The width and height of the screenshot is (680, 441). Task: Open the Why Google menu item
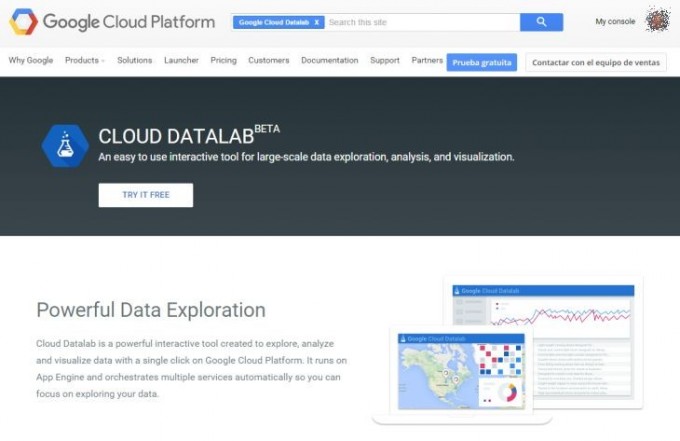tap(31, 60)
